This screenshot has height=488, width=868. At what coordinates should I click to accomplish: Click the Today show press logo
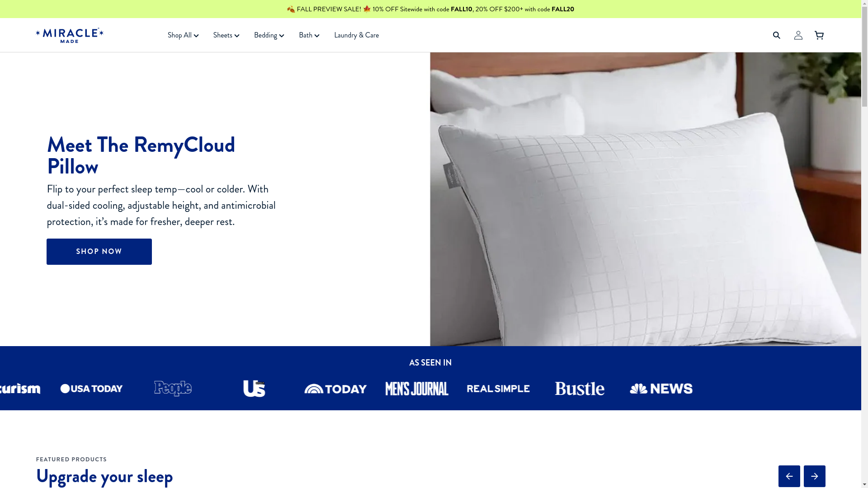coord(335,388)
